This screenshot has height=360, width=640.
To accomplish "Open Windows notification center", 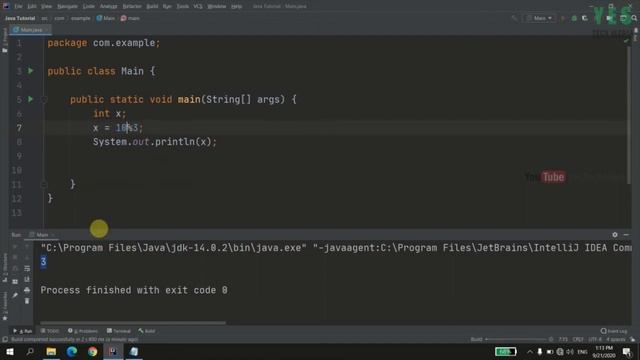I will pyautogui.click(x=627, y=351).
